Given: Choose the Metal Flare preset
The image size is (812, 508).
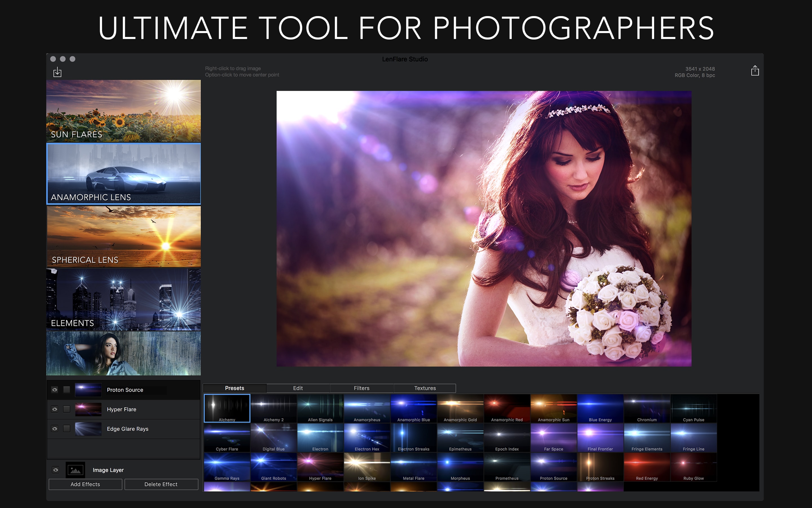Looking at the screenshot, I should [x=413, y=467].
